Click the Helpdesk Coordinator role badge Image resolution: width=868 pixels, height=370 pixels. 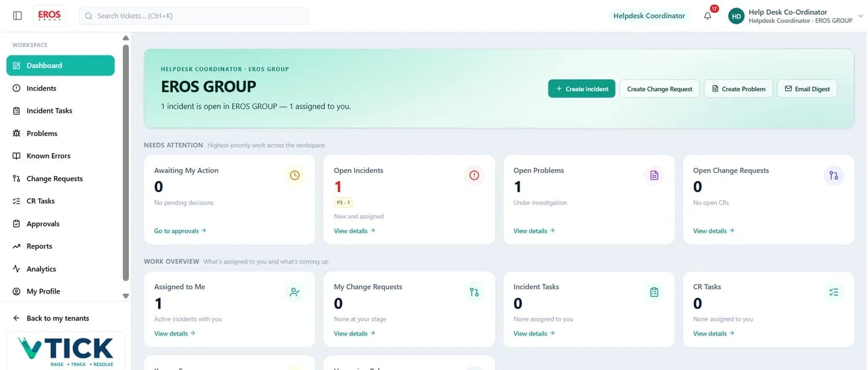tap(649, 16)
